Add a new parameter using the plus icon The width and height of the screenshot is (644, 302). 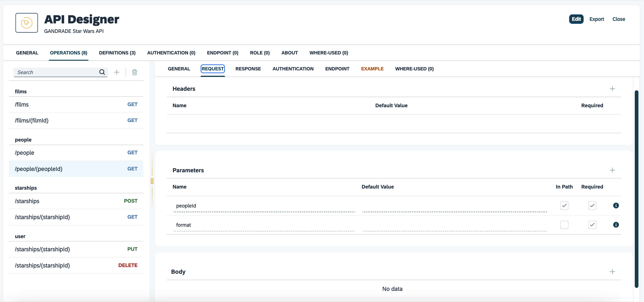click(612, 170)
